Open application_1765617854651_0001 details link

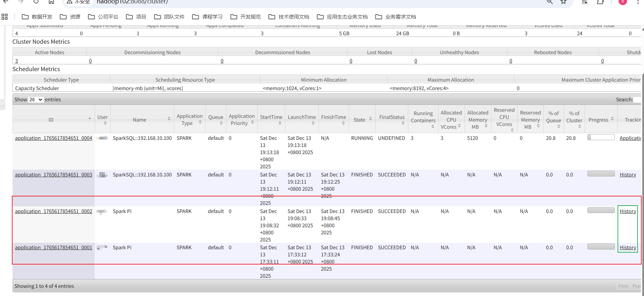click(54, 248)
